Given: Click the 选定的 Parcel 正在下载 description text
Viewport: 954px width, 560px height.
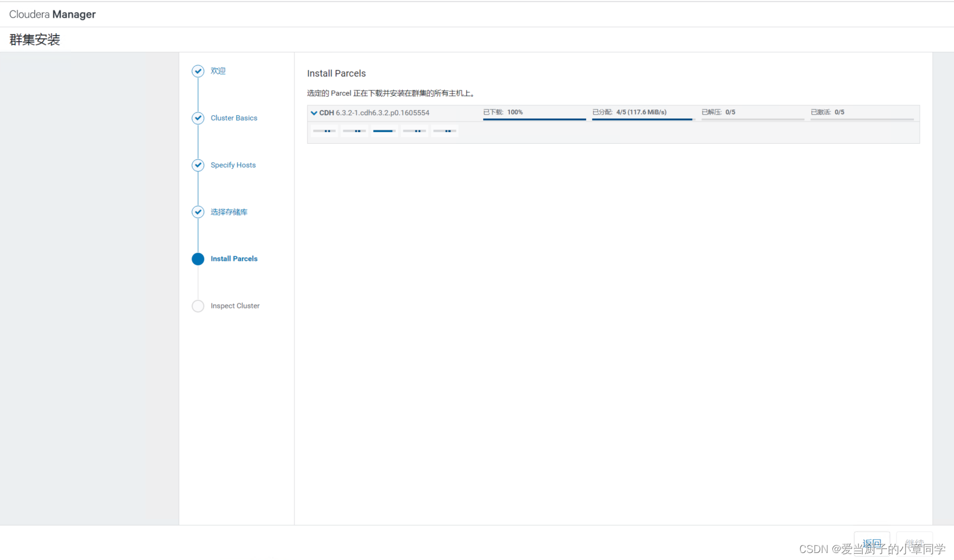Looking at the screenshot, I should (392, 93).
